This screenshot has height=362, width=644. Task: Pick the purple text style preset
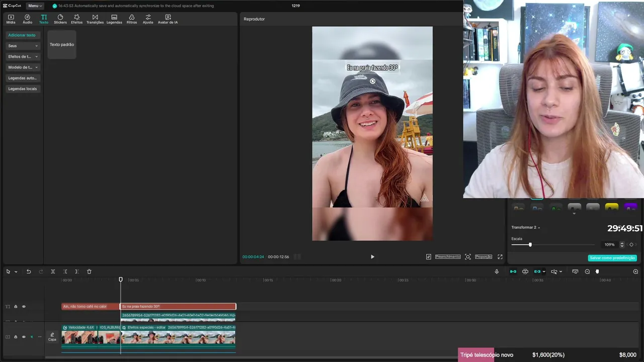point(630,207)
